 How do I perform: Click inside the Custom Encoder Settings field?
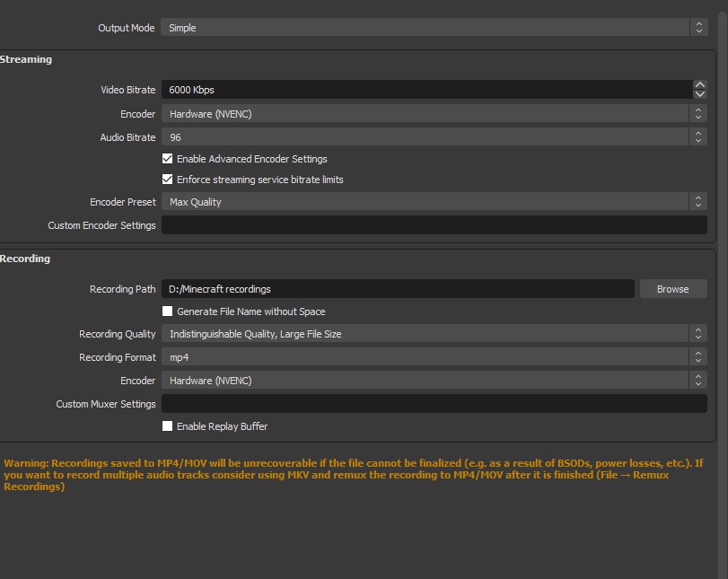(431, 224)
